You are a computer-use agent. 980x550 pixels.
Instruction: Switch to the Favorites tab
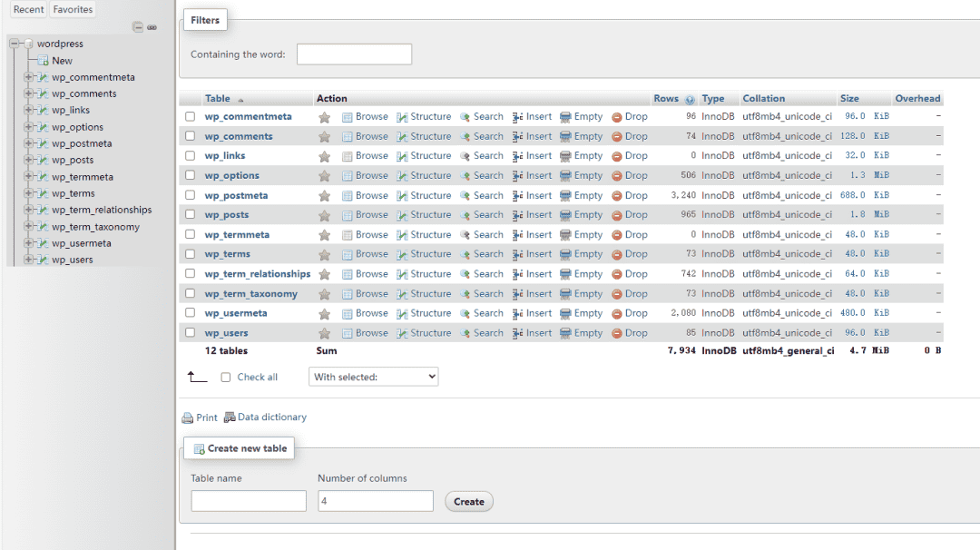point(73,9)
